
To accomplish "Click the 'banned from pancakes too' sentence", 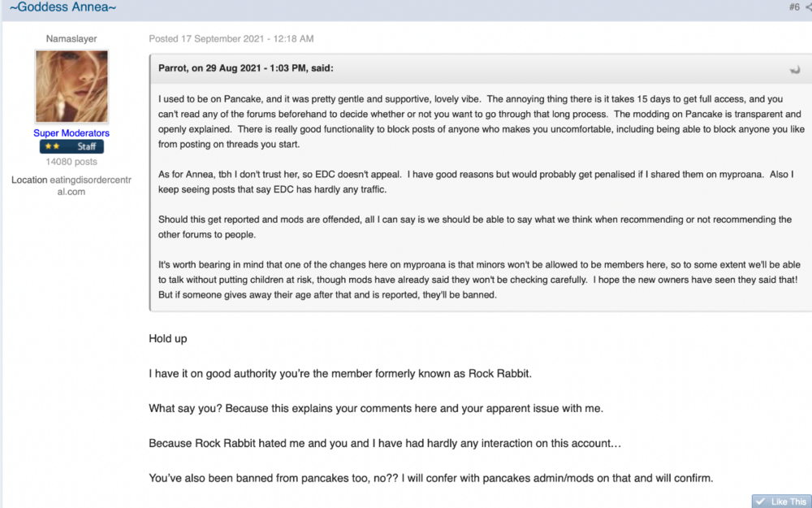I will coord(431,479).
